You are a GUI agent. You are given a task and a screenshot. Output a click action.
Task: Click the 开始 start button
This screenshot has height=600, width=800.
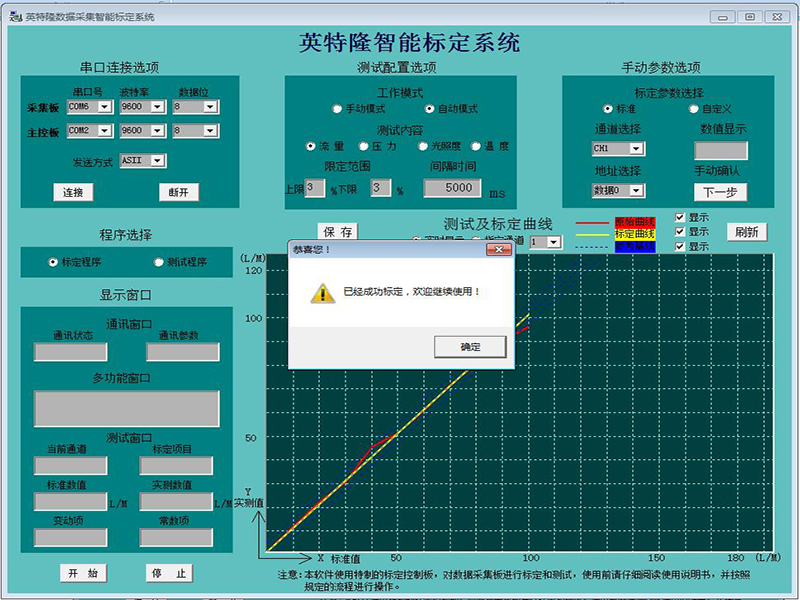[x=83, y=573]
